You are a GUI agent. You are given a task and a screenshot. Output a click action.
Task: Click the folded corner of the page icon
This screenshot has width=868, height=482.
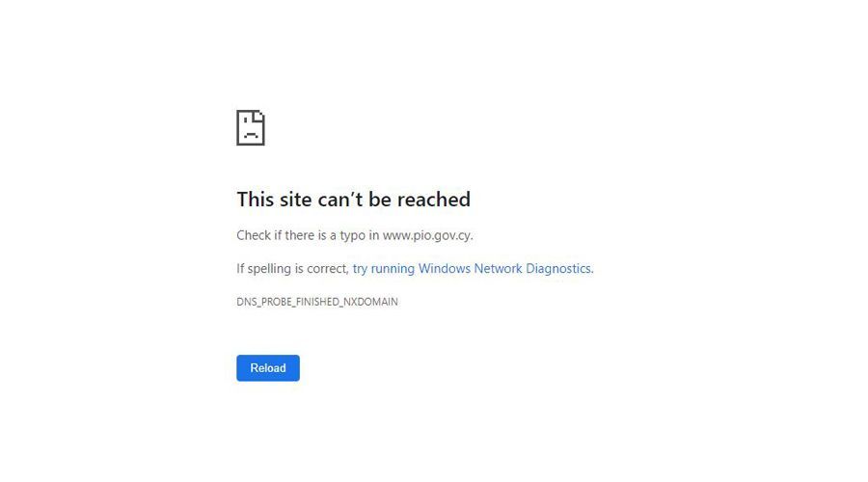point(259,116)
